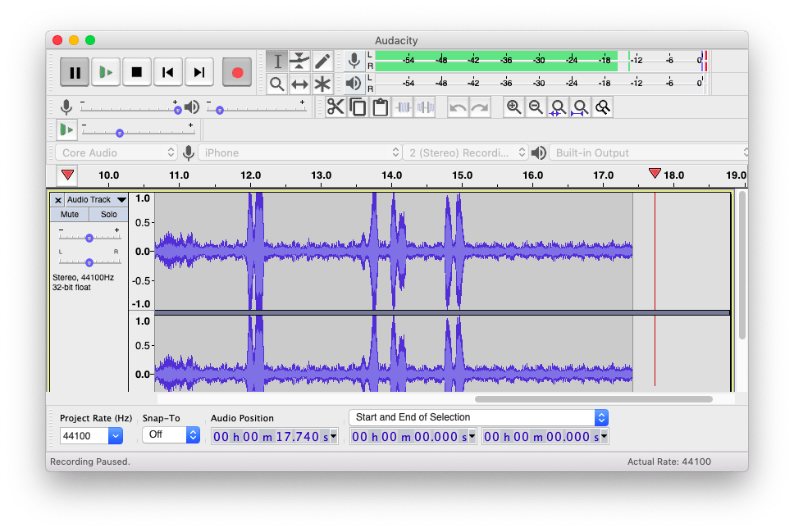Click Fit Project to Width icon
This screenshot has height=532, width=794.
(x=581, y=107)
